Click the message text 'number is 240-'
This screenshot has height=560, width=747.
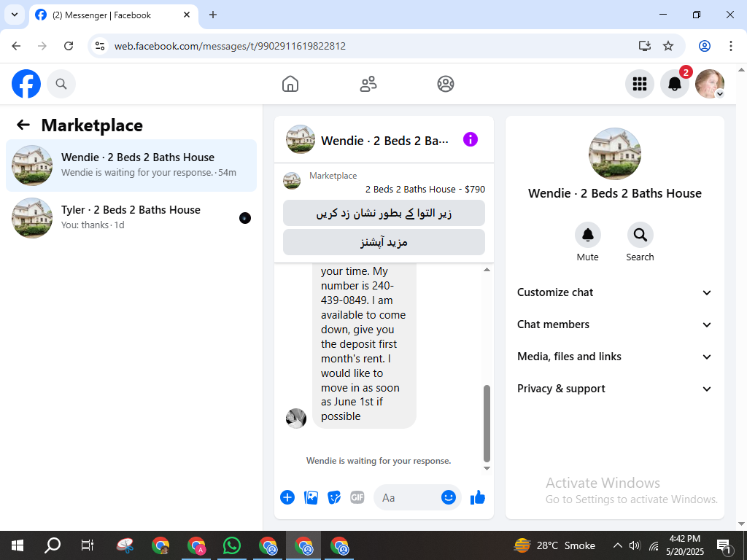(x=357, y=286)
